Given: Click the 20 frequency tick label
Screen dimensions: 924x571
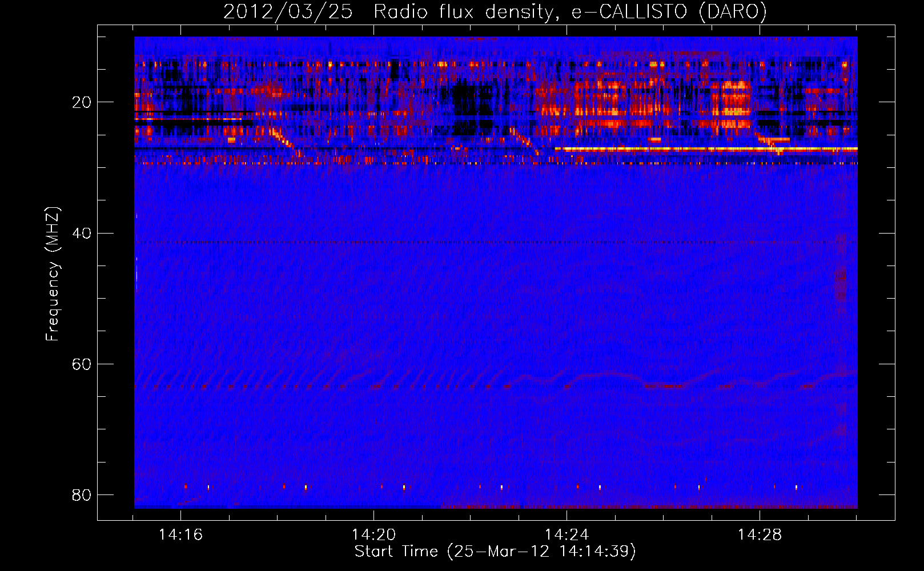Looking at the screenshot, I should point(82,102).
